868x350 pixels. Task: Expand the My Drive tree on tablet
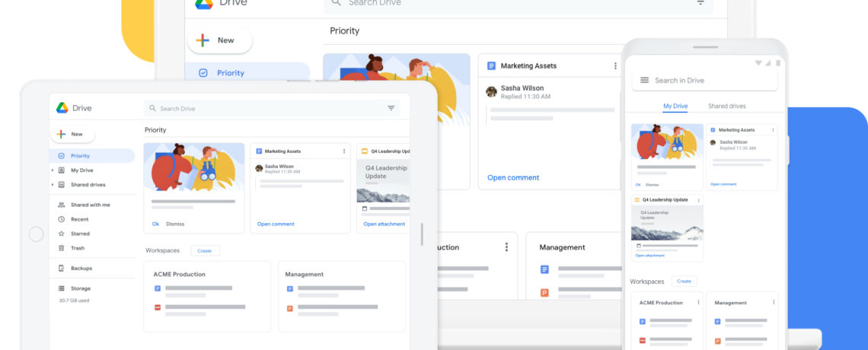click(52, 170)
